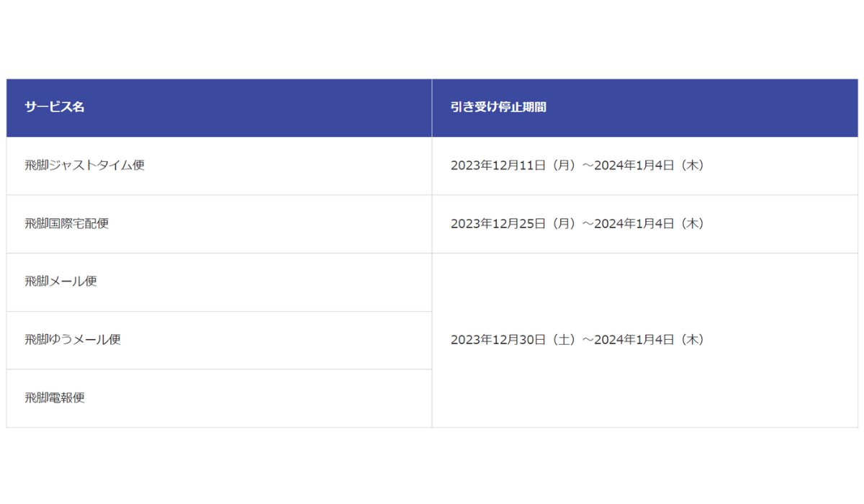
Task: Click the 引き受け停止期間 header text
Action: [x=498, y=107]
